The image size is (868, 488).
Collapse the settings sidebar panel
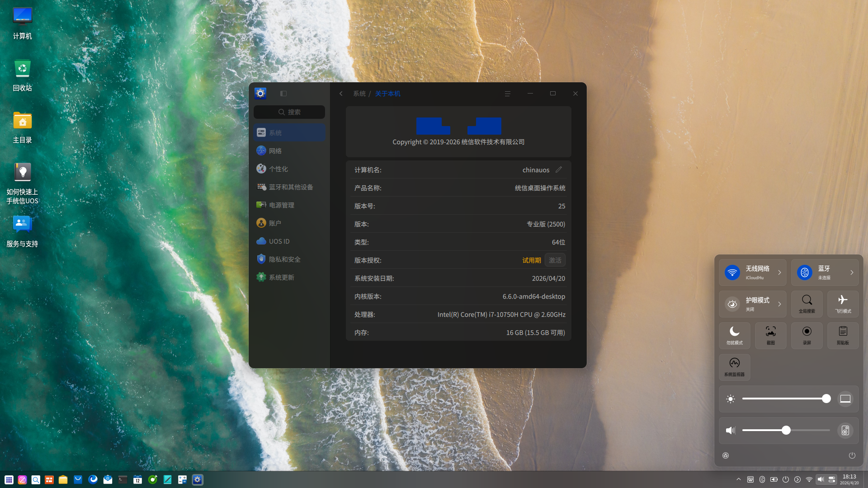coord(283,94)
